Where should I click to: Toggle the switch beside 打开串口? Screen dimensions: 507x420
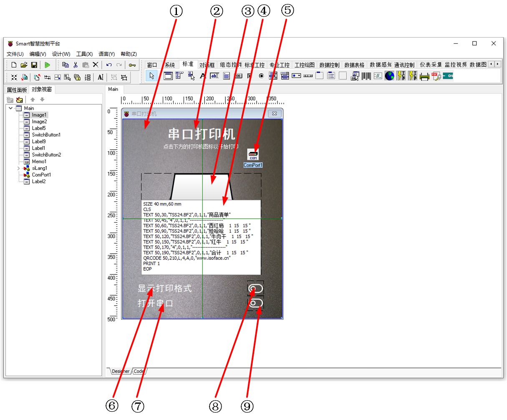tap(256, 303)
